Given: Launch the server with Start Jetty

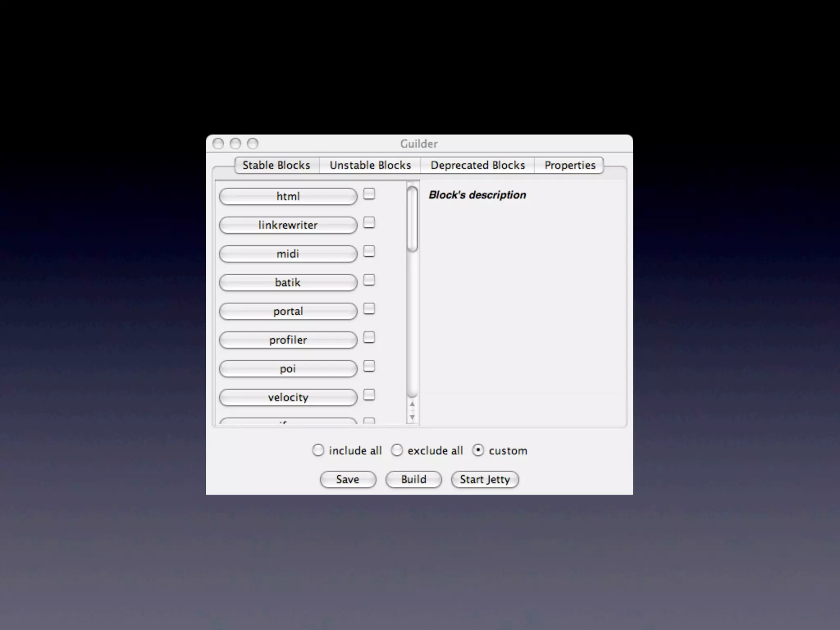Looking at the screenshot, I should [485, 479].
